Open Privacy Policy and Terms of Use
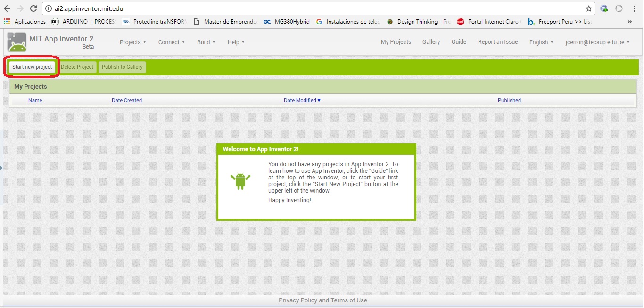644x308 pixels. click(x=323, y=300)
